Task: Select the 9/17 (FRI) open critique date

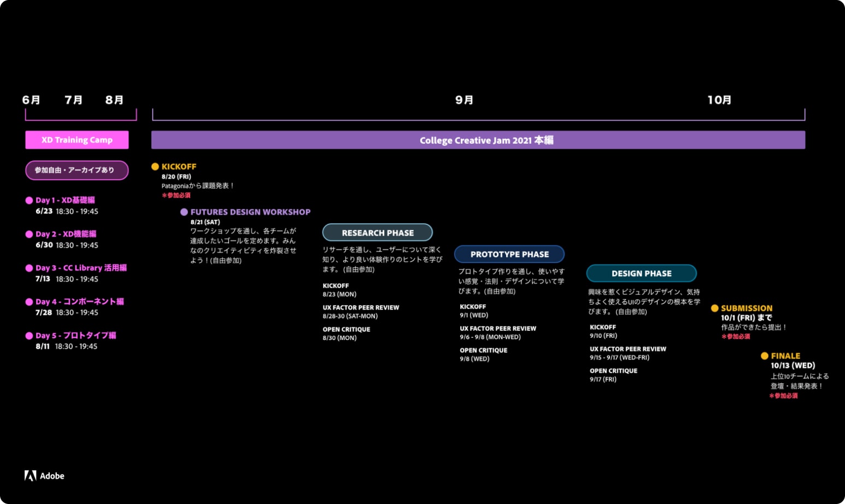Action: pyautogui.click(x=603, y=379)
